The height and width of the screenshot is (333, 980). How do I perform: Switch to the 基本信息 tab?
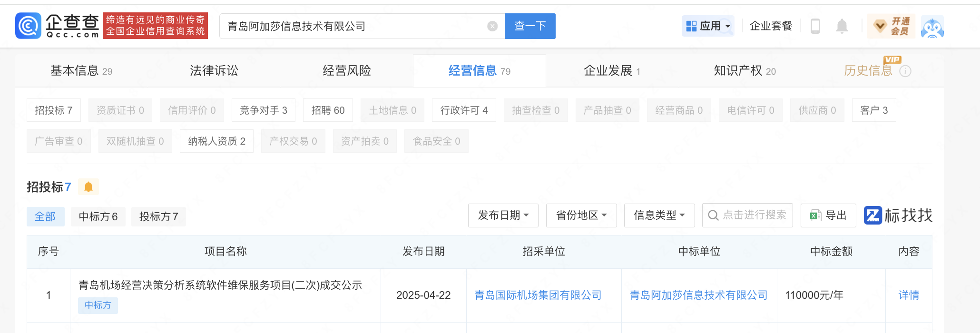pyautogui.click(x=81, y=71)
